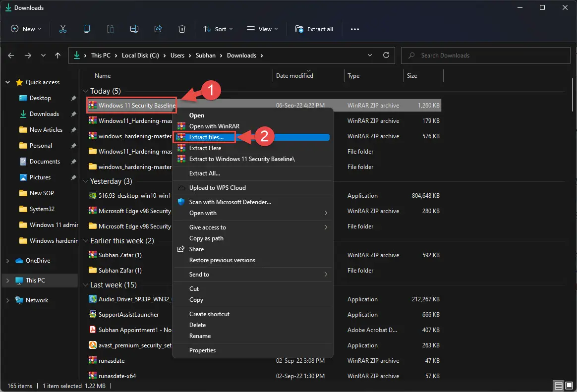This screenshot has width=577, height=392.
Task: Click the Rename icon in toolbar
Action: click(134, 29)
